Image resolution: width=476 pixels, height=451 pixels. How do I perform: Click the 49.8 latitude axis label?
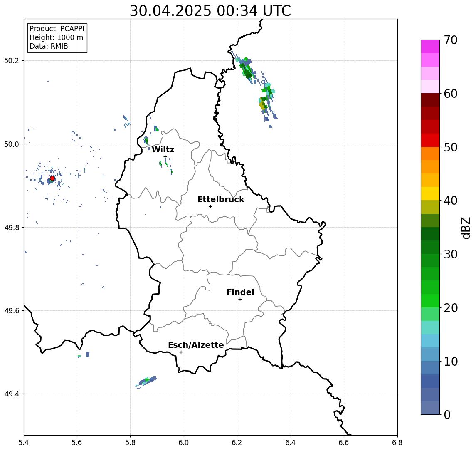point(12,227)
